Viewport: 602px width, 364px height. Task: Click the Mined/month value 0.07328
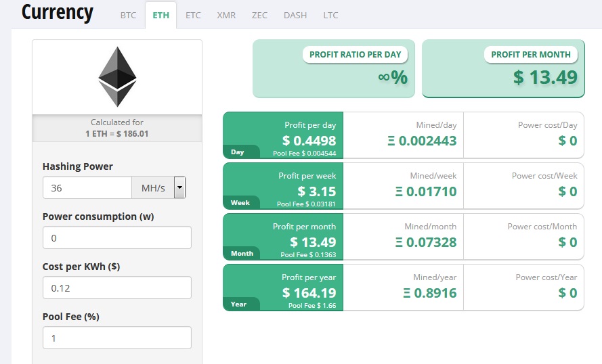click(x=426, y=242)
